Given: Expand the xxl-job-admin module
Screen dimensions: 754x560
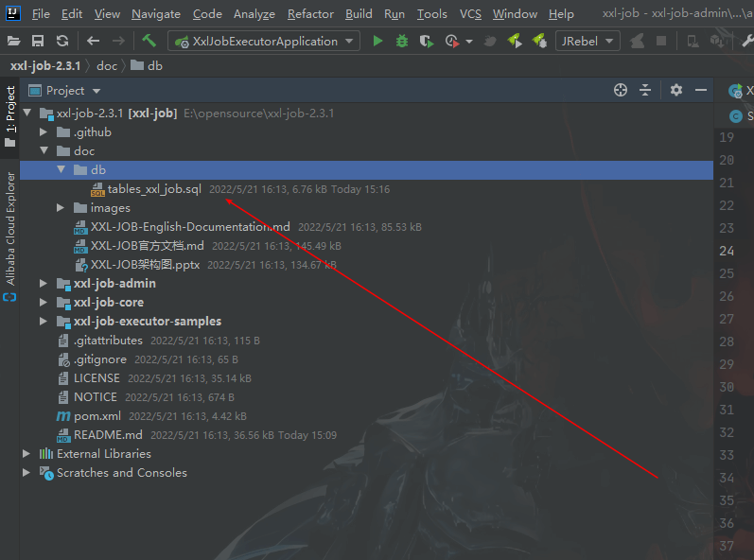Looking at the screenshot, I should 44,283.
